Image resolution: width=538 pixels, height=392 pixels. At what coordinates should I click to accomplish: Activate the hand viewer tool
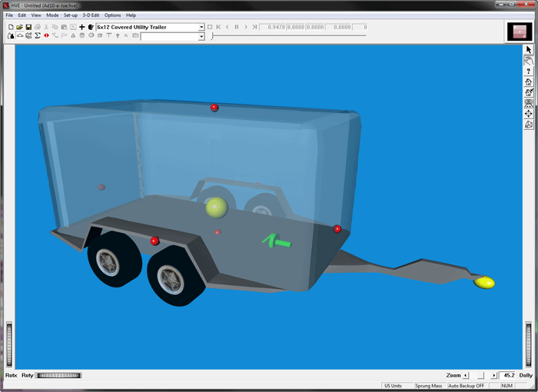pyautogui.click(x=529, y=60)
